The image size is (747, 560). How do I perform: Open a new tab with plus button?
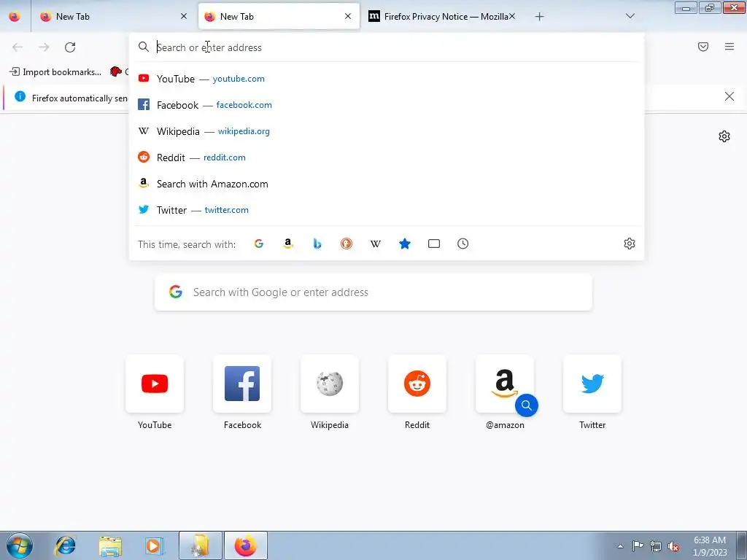pos(539,17)
